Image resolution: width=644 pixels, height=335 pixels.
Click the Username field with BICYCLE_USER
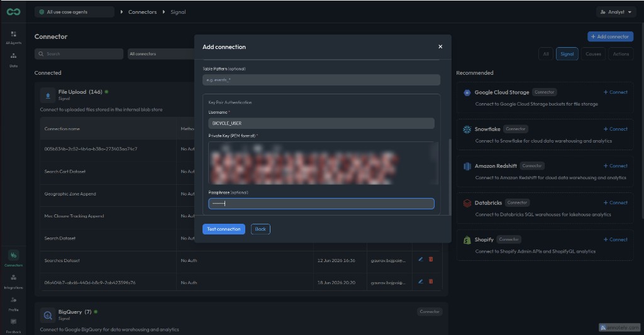click(x=321, y=123)
